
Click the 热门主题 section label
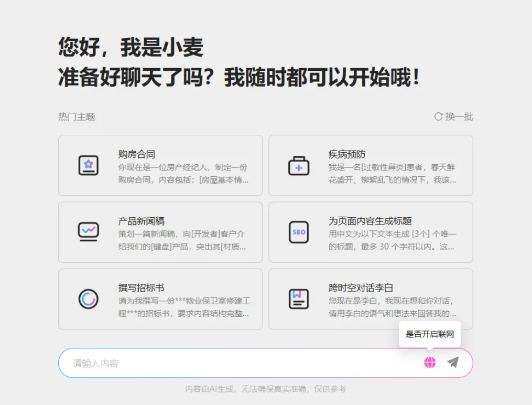[77, 117]
